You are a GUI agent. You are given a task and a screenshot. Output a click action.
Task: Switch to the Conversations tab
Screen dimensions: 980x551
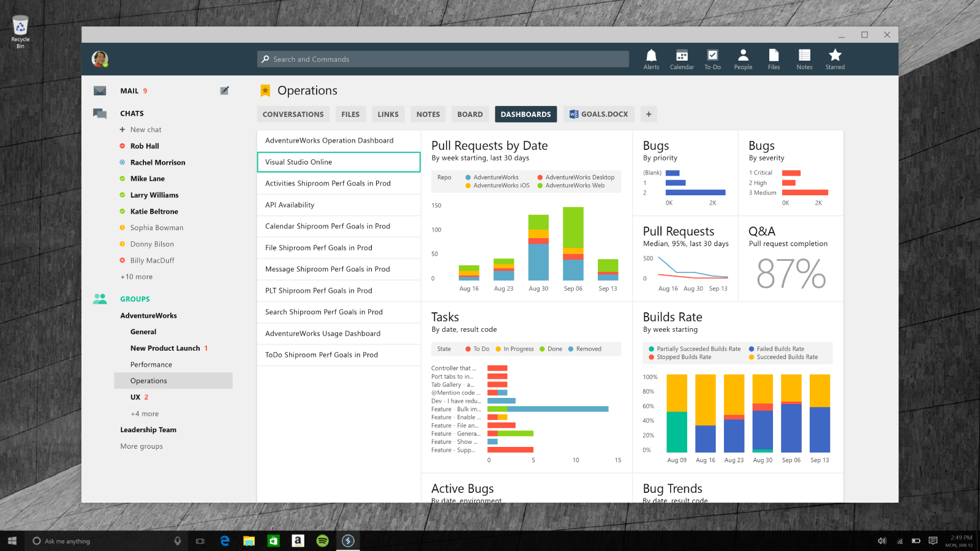click(x=293, y=114)
